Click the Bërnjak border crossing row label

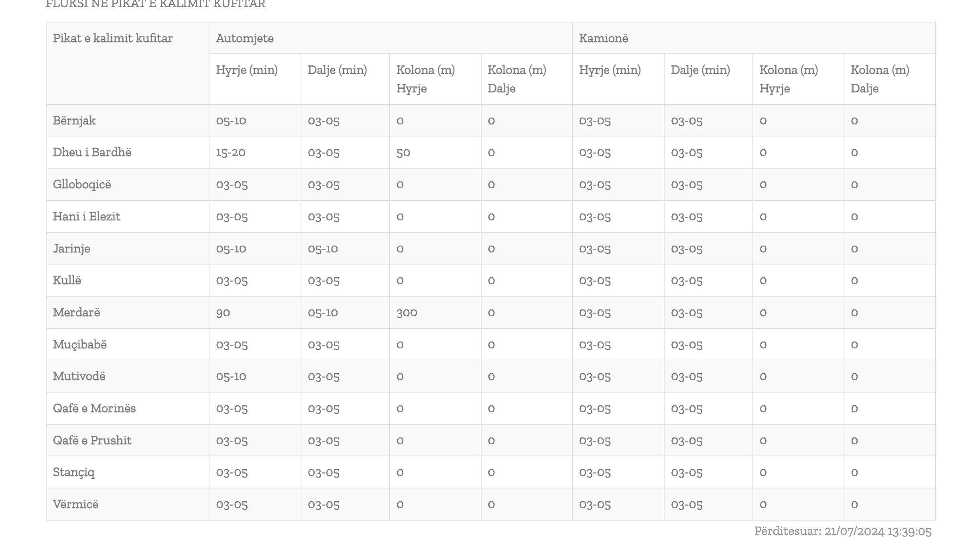coord(74,120)
